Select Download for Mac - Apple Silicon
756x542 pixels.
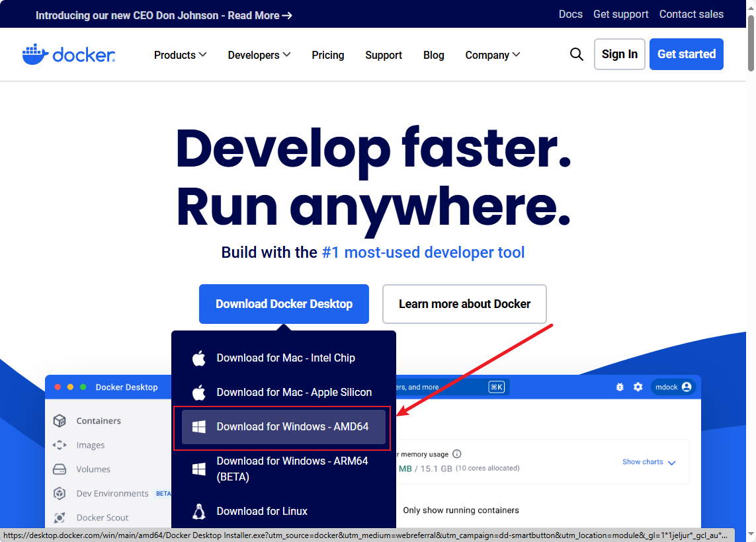294,393
